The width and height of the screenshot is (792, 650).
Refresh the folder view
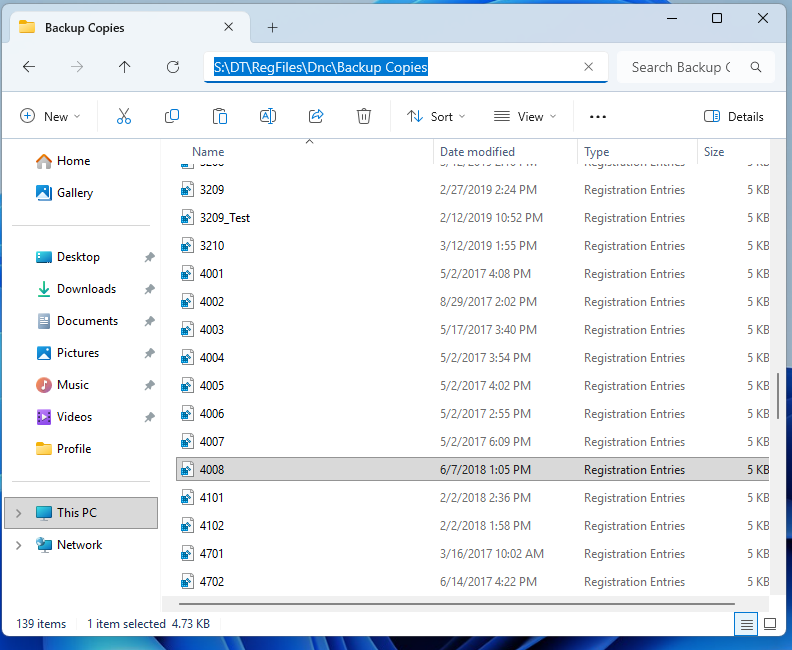pos(173,67)
